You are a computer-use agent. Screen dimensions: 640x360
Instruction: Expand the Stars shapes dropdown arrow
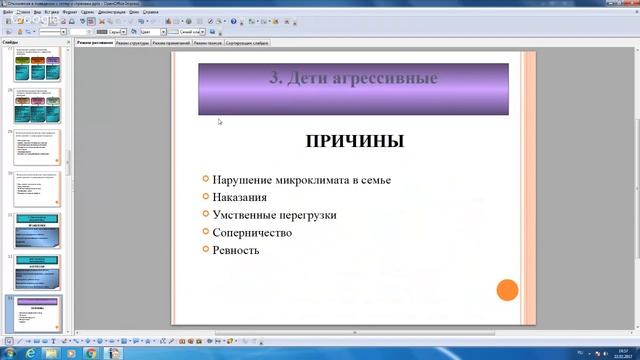click(x=154, y=341)
